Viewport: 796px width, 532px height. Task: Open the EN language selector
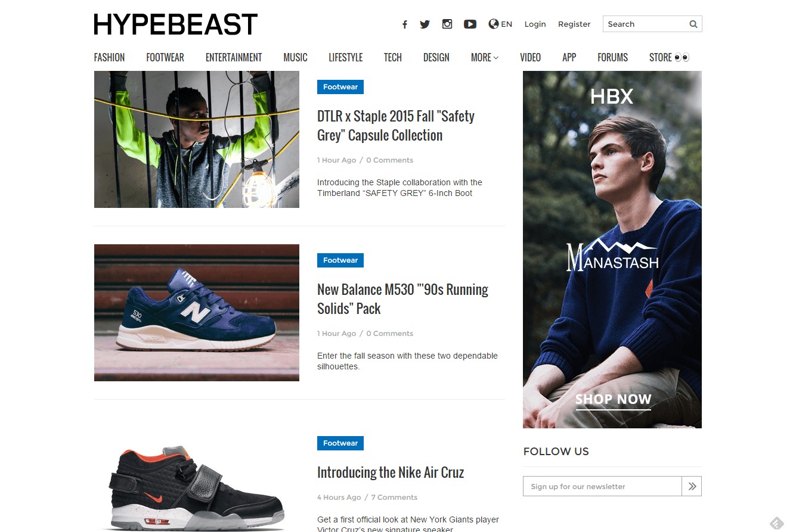[x=500, y=24]
